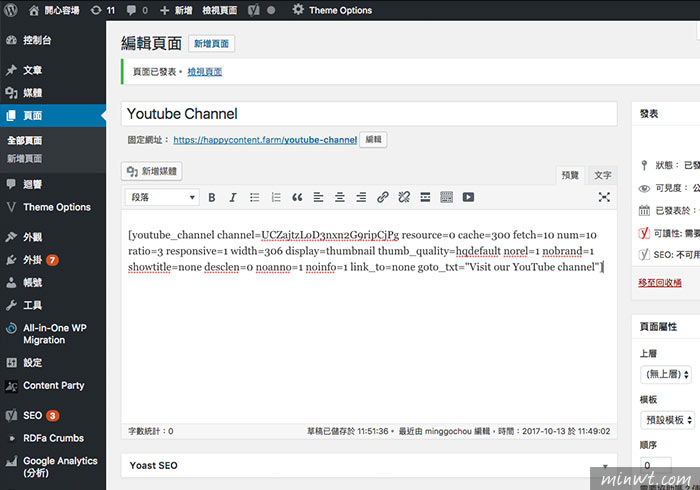Click 編輯 button next to permalink
Viewport: 700px width, 490px height.
(373, 140)
